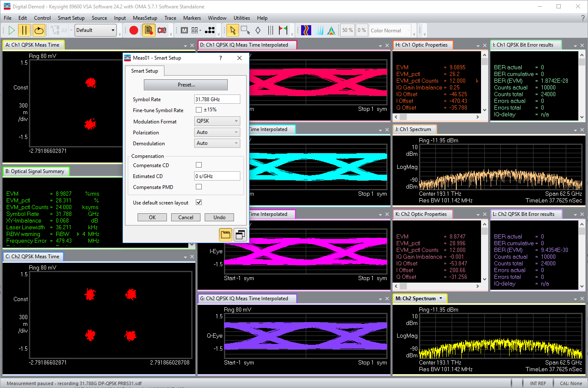
Task: Click the K: Ch2 Optic Properties horizontal scrollbar
Action: pos(436,286)
